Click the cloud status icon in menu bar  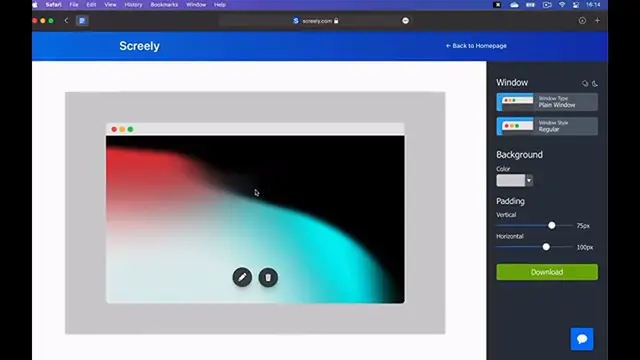coord(514,5)
